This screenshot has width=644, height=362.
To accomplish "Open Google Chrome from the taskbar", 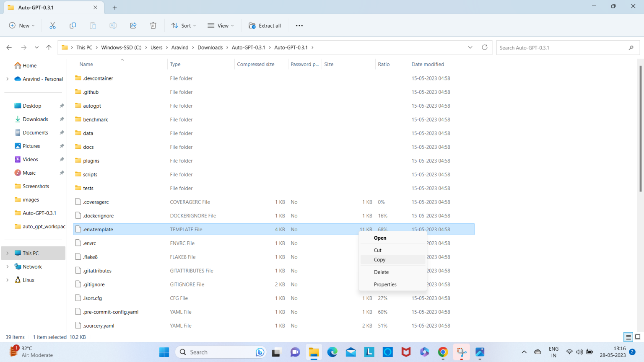I will click(x=443, y=352).
